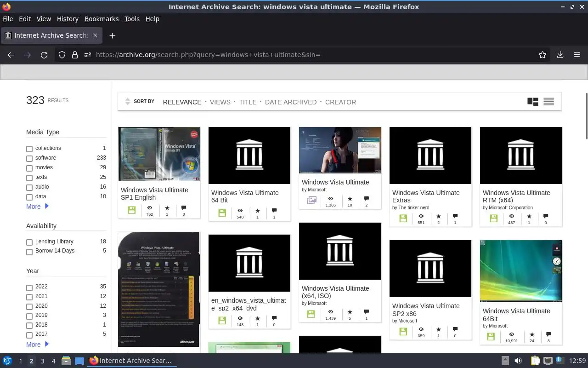Image resolution: width=588 pixels, height=368 pixels.
Task: Select the floppy icon on Windows Vista Ultimate SP1 English
Action: click(x=132, y=210)
